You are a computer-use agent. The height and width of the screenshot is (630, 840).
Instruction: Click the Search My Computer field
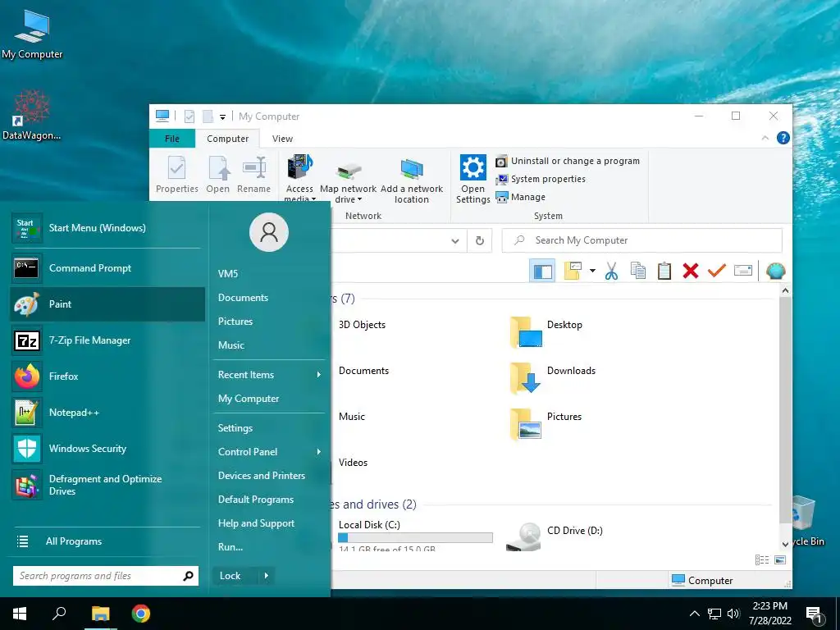pos(641,240)
